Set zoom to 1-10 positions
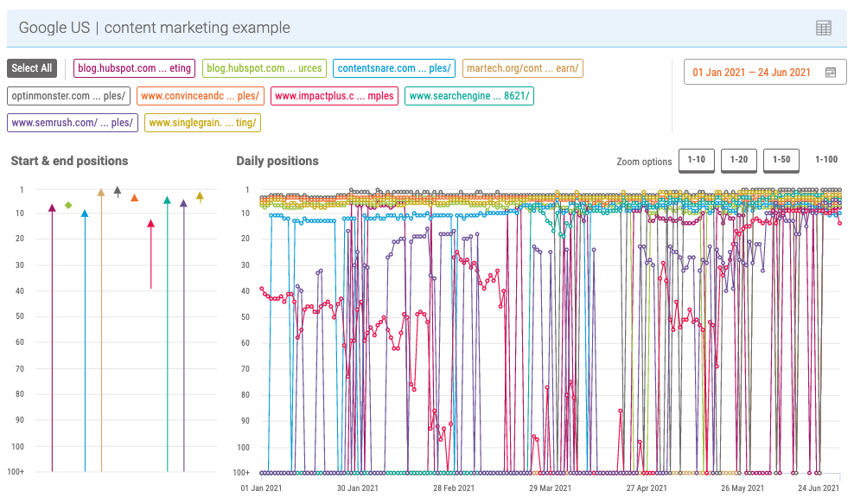Viewport: 854px width, 504px height. pos(696,160)
